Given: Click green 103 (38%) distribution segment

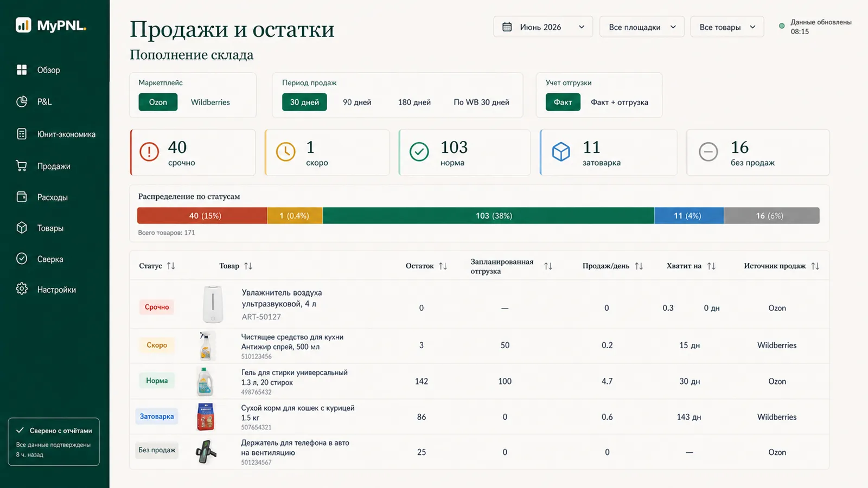Looking at the screenshot, I should [488, 215].
